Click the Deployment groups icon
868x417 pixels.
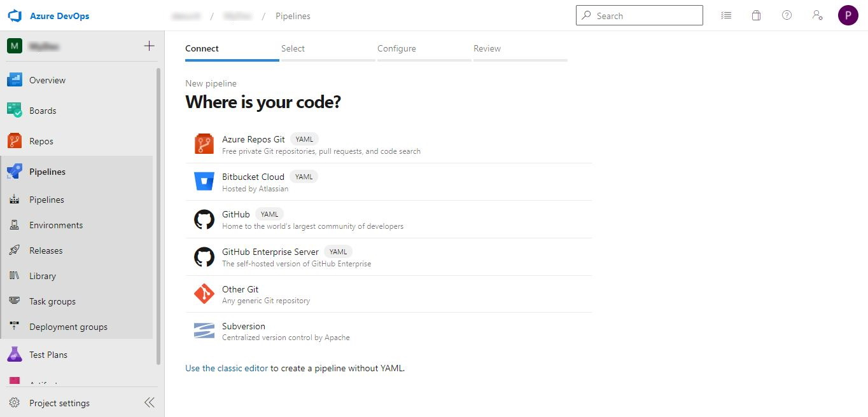15,327
